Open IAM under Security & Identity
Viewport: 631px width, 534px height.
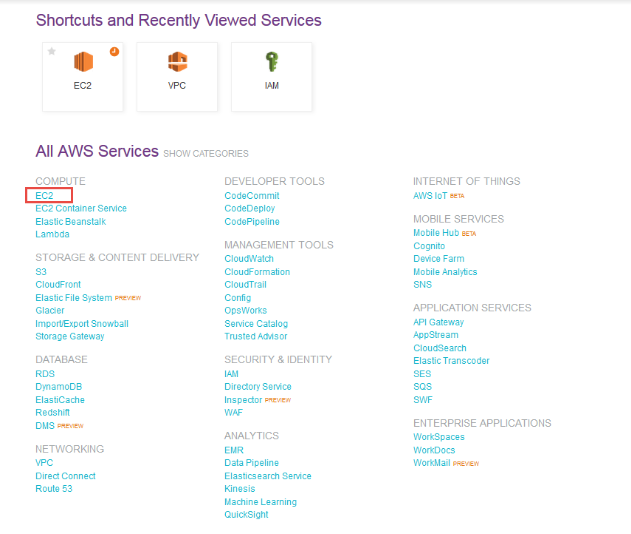(231, 374)
